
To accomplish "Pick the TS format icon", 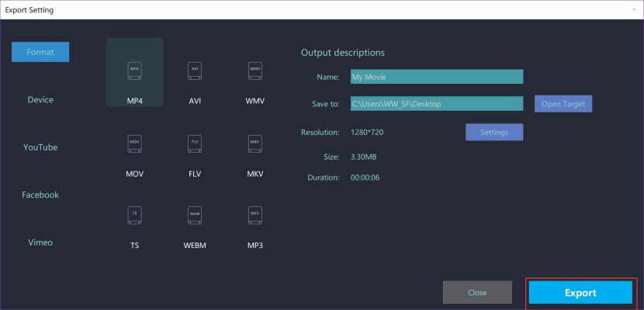I will [x=134, y=215].
